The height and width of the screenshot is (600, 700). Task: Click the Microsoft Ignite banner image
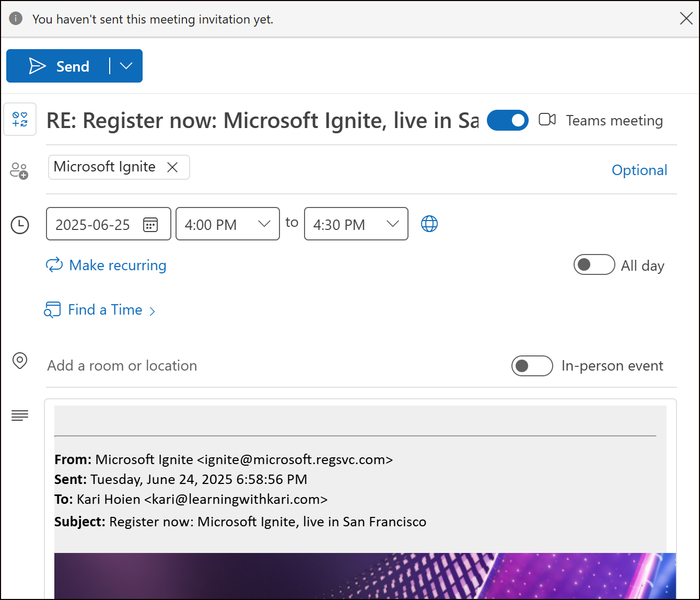[x=365, y=576]
